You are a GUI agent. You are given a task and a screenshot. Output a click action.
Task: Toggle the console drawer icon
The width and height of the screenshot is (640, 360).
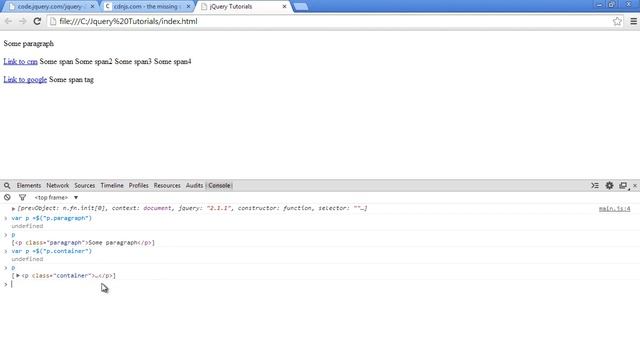(x=595, y=185)
